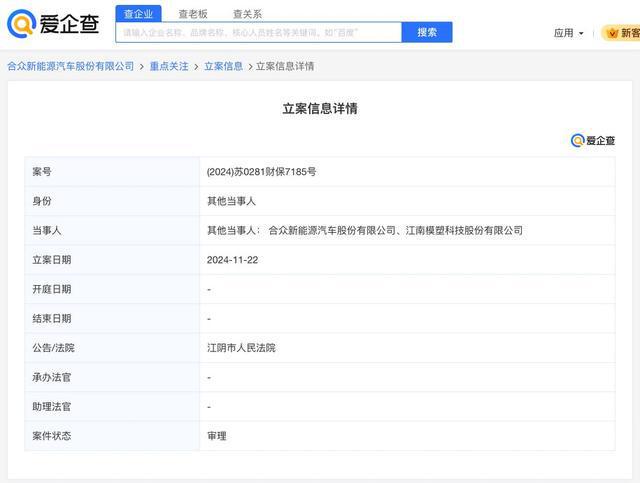The width and height of the screenshot is (640, 483).
Task: Select the filing date 2024-11-22
Action: (x=232, y=260)
